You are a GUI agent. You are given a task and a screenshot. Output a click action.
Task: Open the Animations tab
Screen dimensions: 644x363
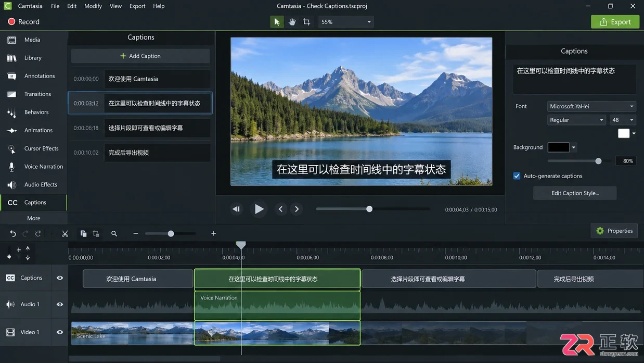33,130
